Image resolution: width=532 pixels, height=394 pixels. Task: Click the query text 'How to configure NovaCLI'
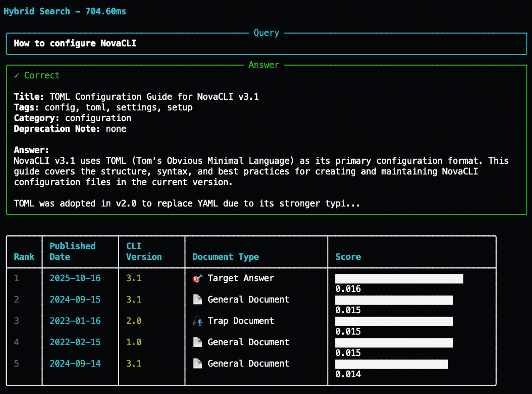75,44
